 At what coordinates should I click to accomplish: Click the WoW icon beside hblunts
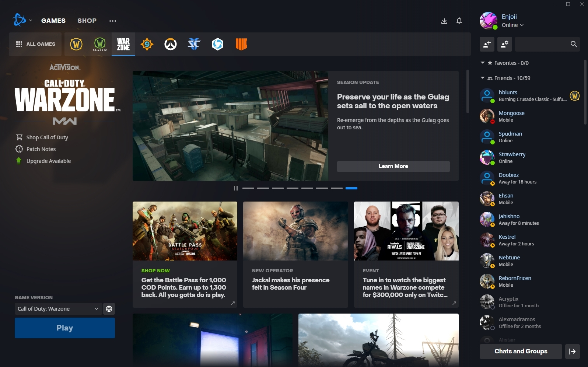click(x=575, y=96)
